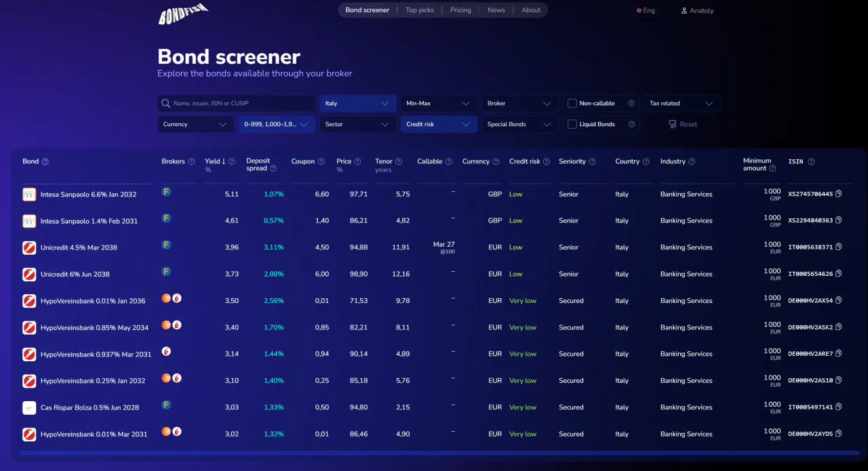
Task: Sort by the Yield column header
Action: point(215,162)
